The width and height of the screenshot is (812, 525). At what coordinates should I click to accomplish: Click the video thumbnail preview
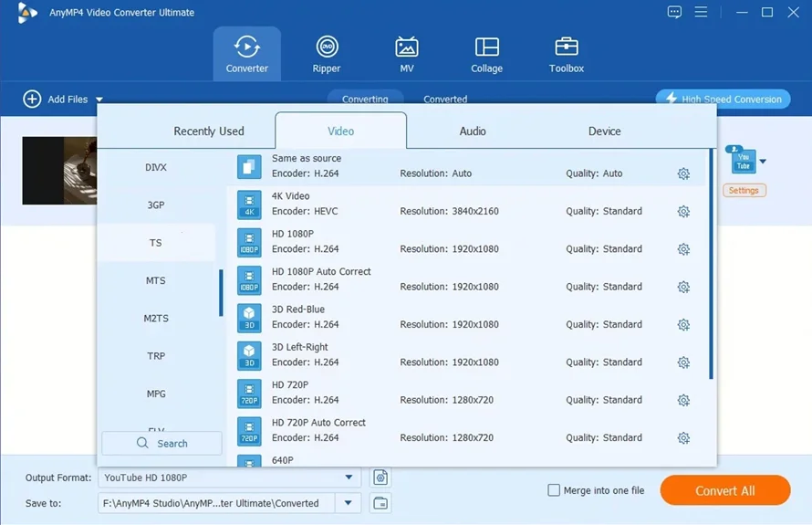click(59, 171)
